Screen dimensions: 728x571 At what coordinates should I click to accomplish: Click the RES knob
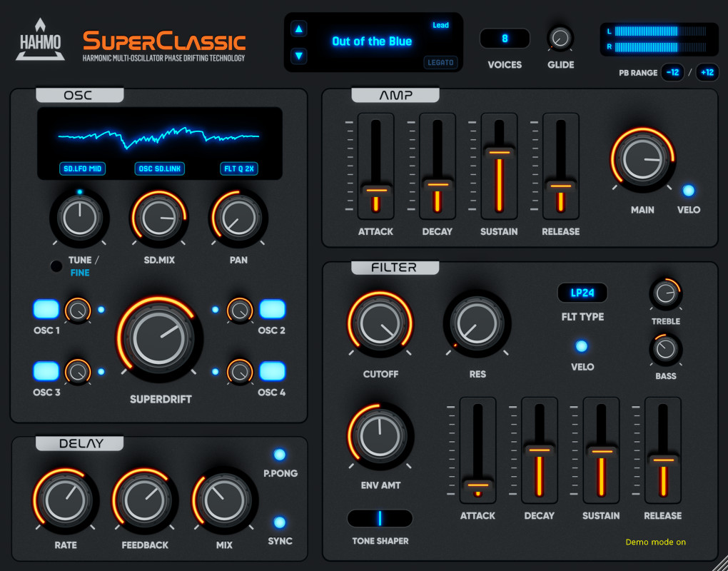pos(477,323)
